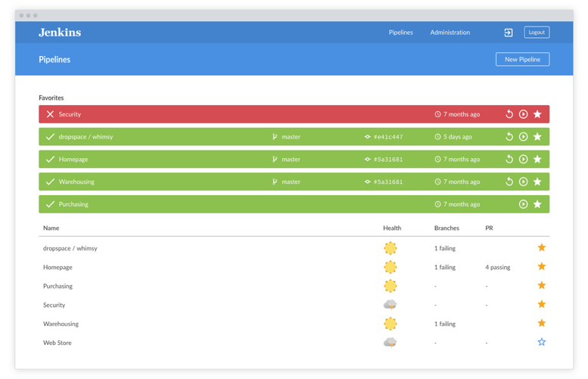Image resolution: width=588 pixels, height=379 pixels.
Task: Rerun the Warehousing favorite pipeline
Action: (x=509, y=182)
